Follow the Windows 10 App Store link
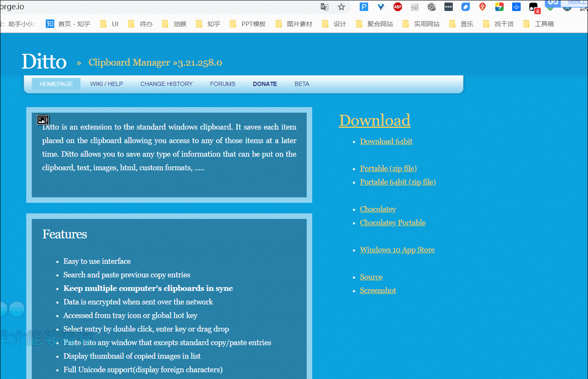 (x=397, y=250)
